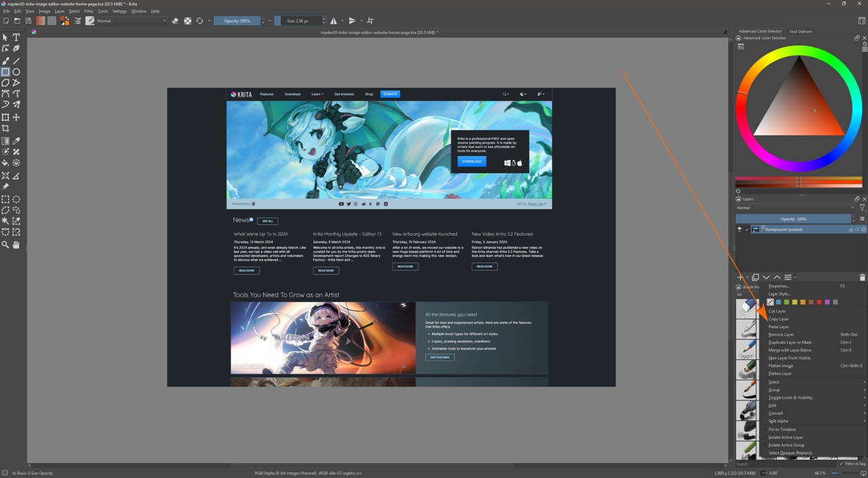The width and height of the screenshot is (868, 478).
Task: Click the SEE ALL news button
Action: click(267, 221)
